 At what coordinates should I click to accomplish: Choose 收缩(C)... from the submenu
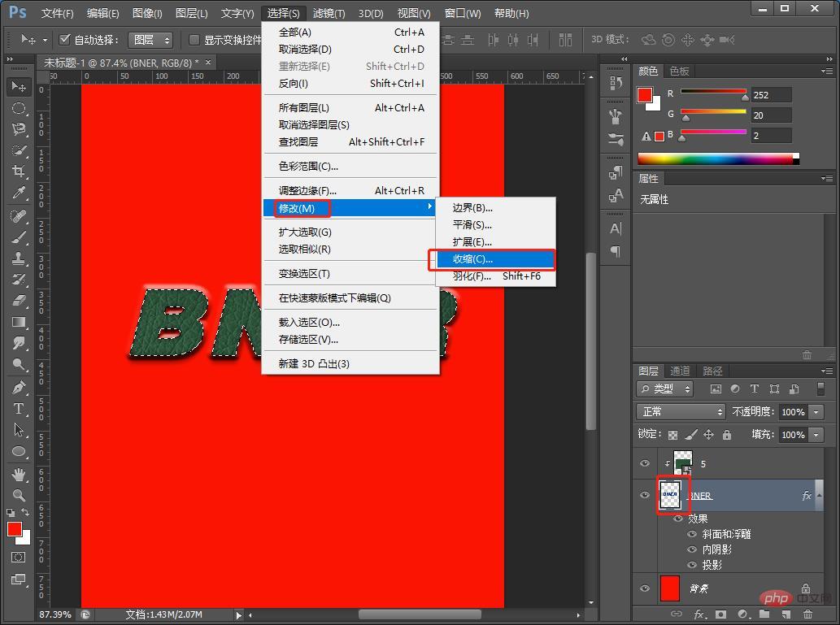495,259
